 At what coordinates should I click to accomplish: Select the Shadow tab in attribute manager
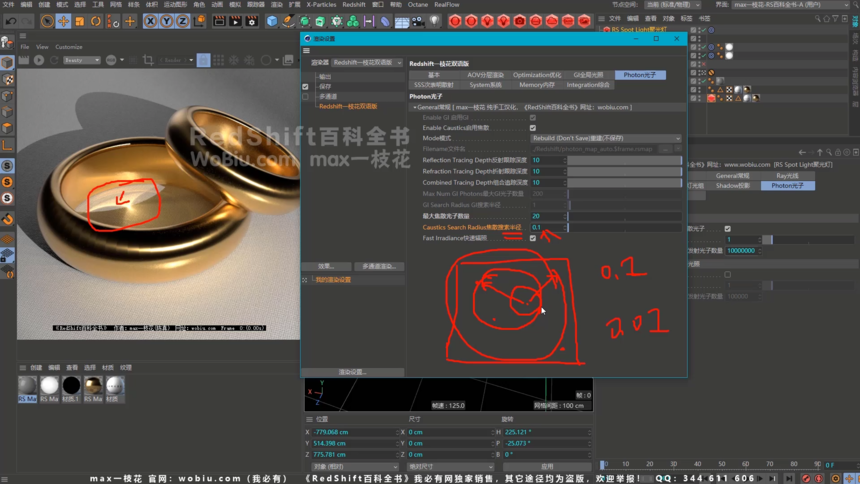coord(733,185)
